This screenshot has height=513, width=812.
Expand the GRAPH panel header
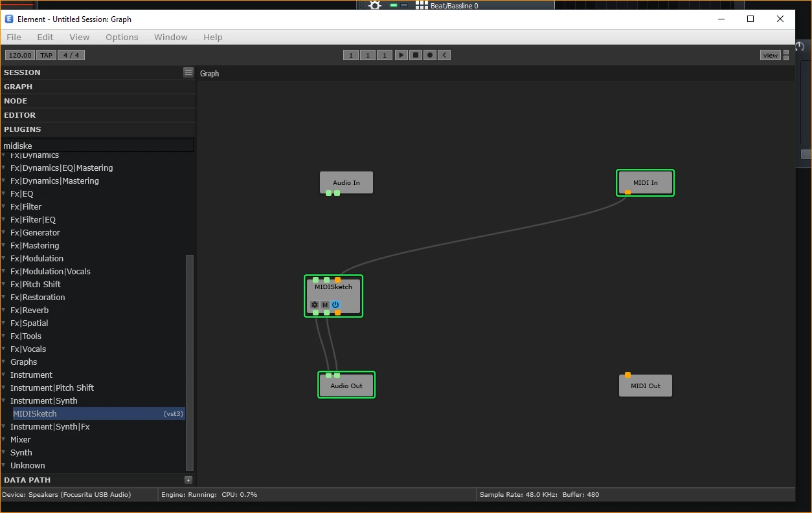pyautogui.click(x=98, y=87)
